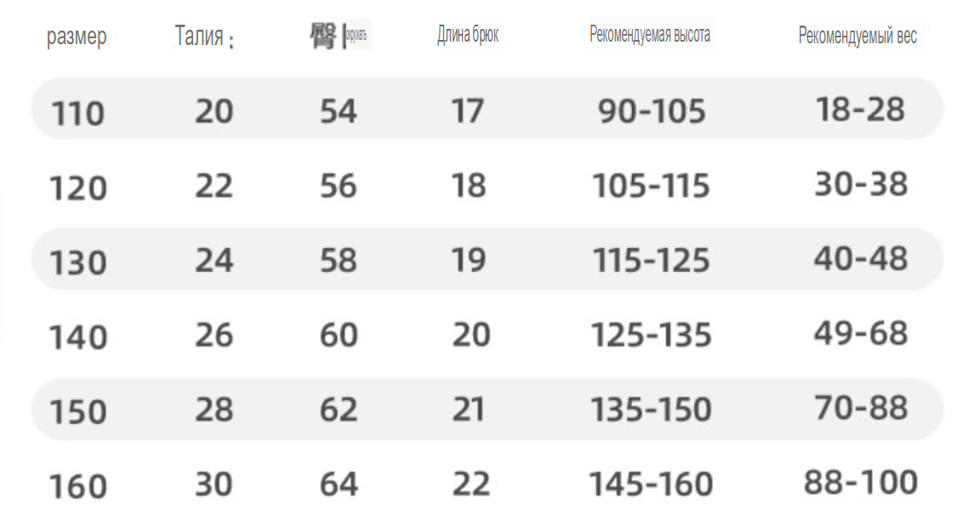The width and height of the screenshot is (980, 527).
Task: Select the 'Рекомендуемая высота' header
Action: click(x=649, y=34)
